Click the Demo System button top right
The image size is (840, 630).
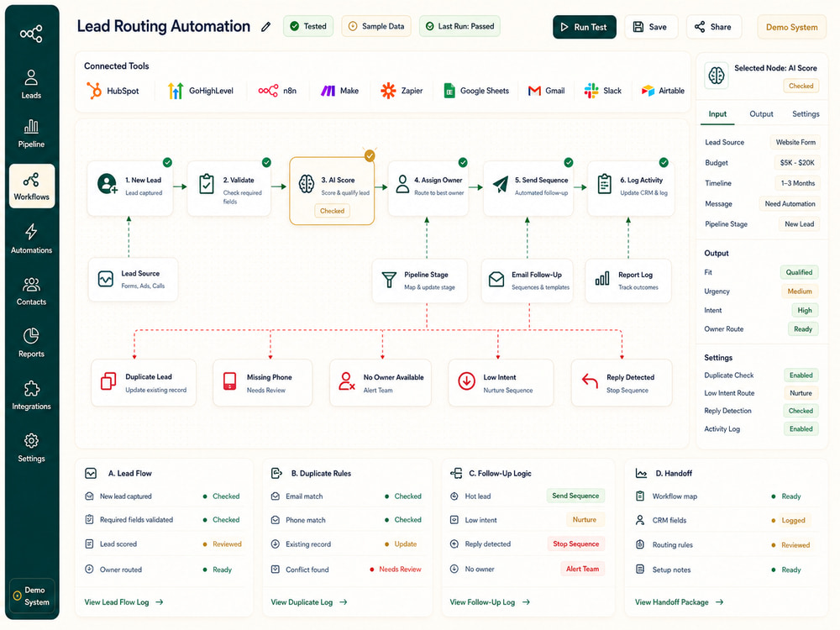pyautogui.click(x=791, y=27)
